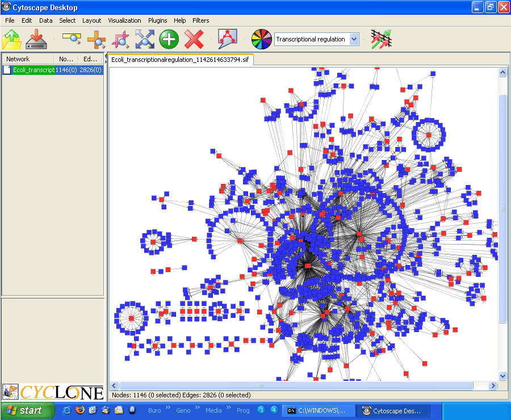The height and width of the screenshot is (420, 511).
Task: Open the Layout menu
Action: (x=91, y=20)
